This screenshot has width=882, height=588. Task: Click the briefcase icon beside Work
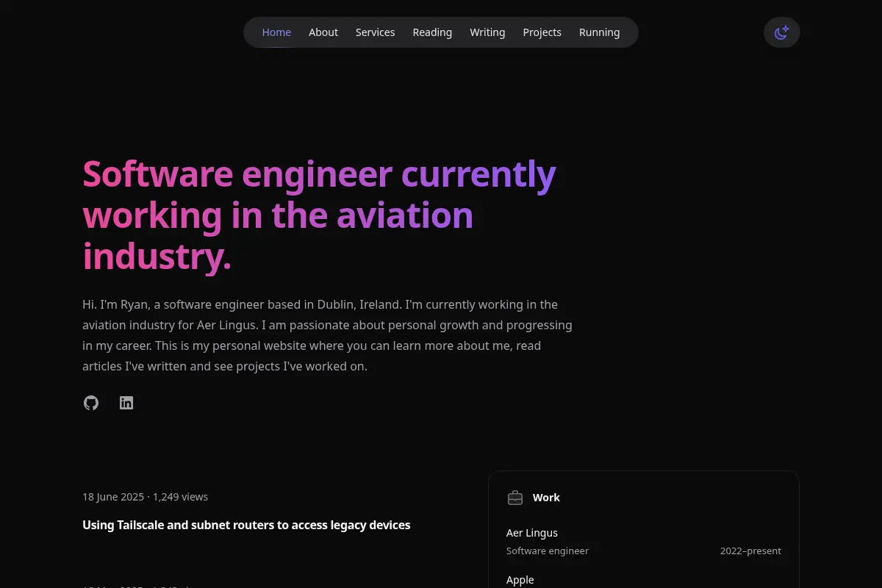tap(515, 498)
